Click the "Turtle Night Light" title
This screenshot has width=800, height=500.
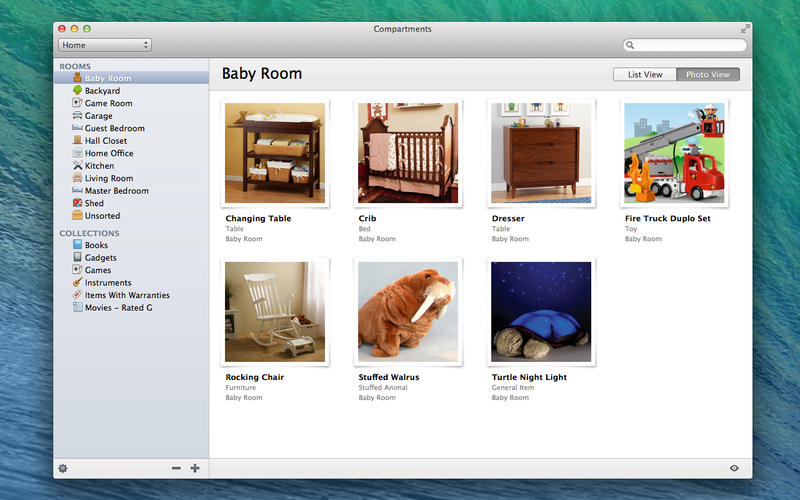coord(529,377)
